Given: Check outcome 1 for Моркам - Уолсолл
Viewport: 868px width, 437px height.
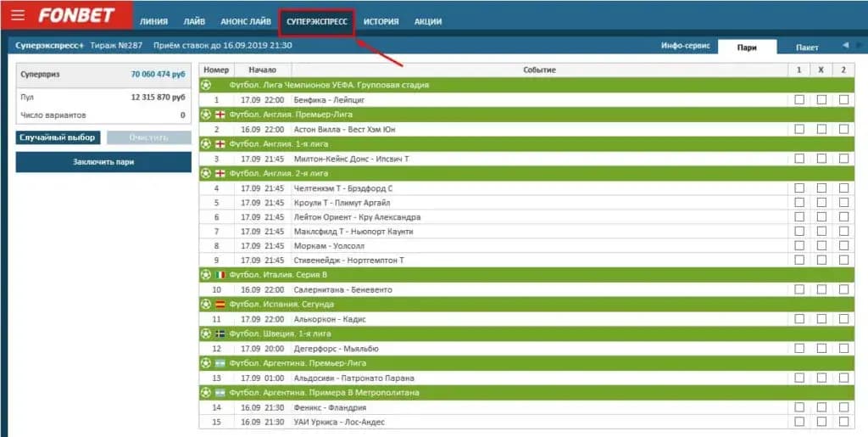Looking at the screenshot, I should (799, 245).
